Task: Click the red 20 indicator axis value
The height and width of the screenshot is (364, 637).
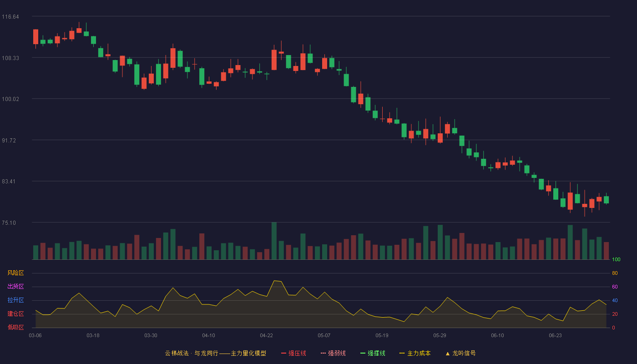Action: click(x=615, y=314)
